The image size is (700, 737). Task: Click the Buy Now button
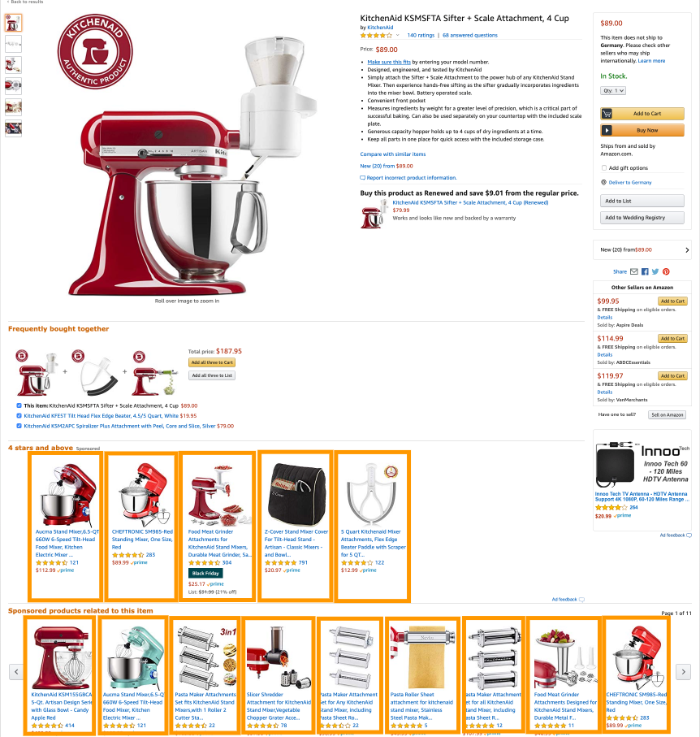pos(642,130)
